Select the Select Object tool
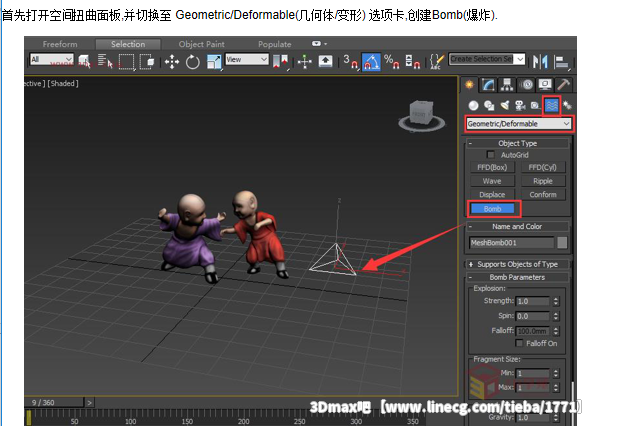The width and height of the screenshot is (622, 426). pos(84,61)
